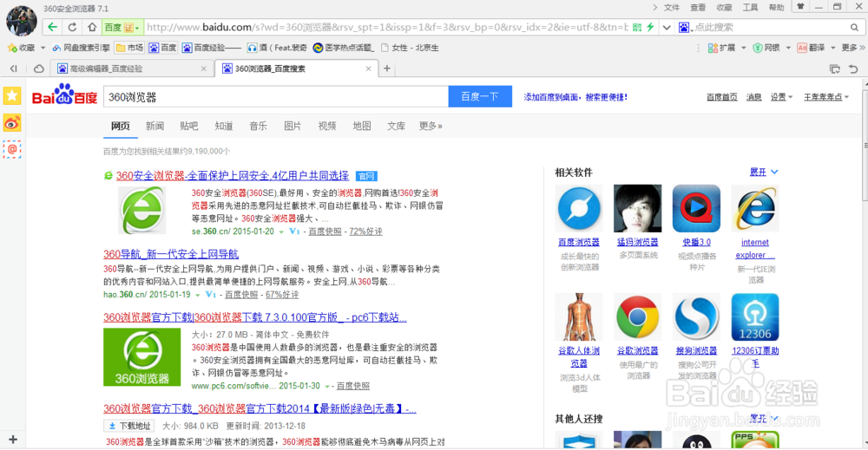Open the sidebar yellow star favorites icon

click(x=12, y=95)
